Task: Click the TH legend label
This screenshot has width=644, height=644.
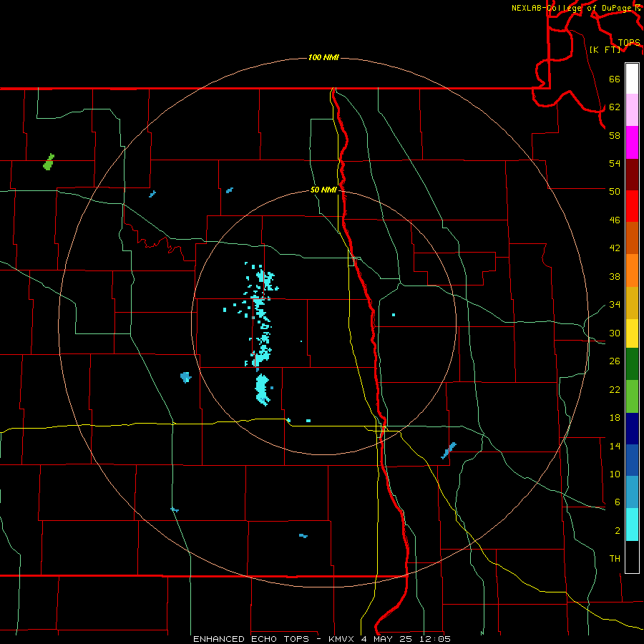Action: [615, 559]
